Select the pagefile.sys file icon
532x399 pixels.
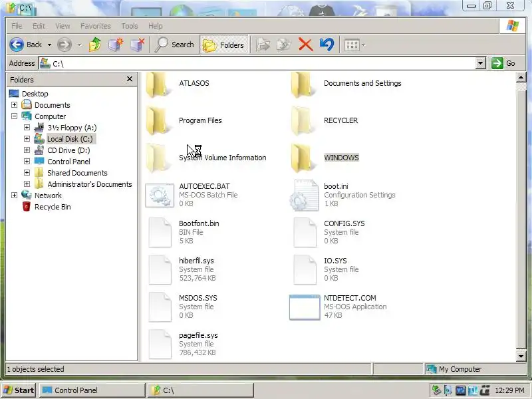click(x=160, y=344)
